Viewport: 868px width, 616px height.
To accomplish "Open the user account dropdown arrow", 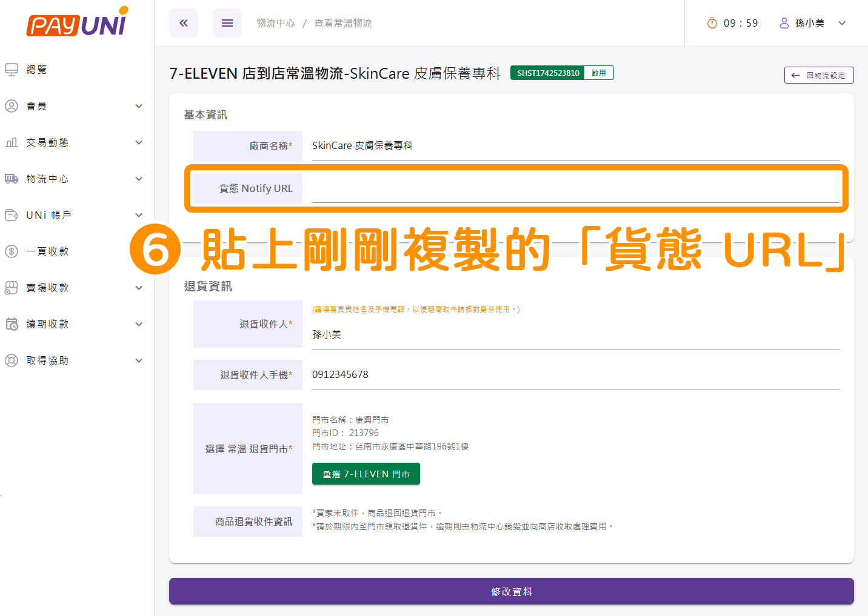I will [x=842, y=23].
